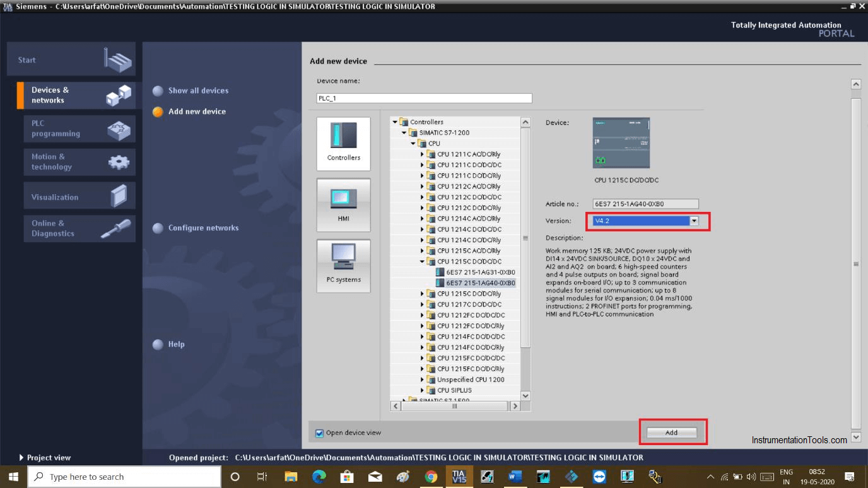Image resolution: width=868 pixels, height=488 pixels.
Task: Select the HMI device category icon
Action: pyautogui.click(x=344, y=205)
